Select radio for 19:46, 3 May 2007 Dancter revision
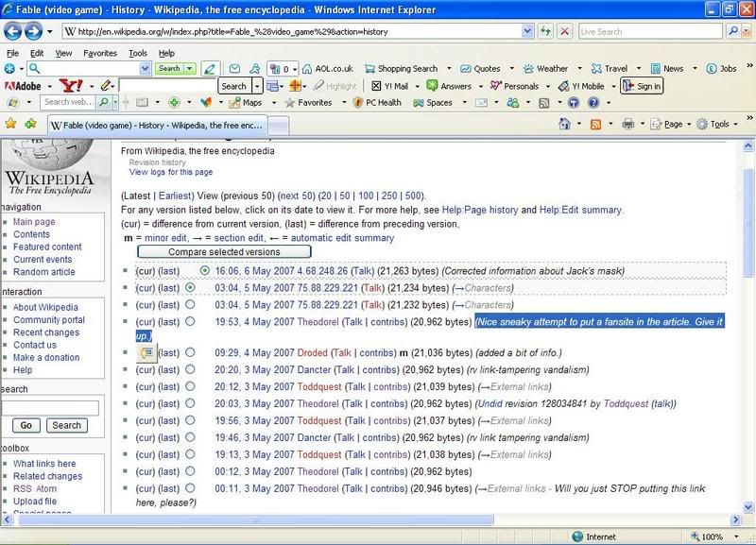The image size is (756, 545). (191, 437)
